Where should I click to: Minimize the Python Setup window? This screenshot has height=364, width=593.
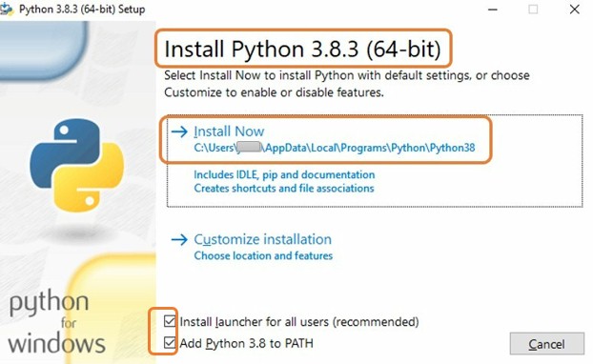(x=492, y=10)
